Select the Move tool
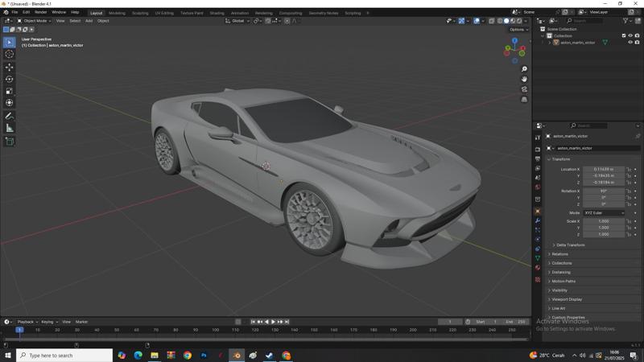 (9, 67)
